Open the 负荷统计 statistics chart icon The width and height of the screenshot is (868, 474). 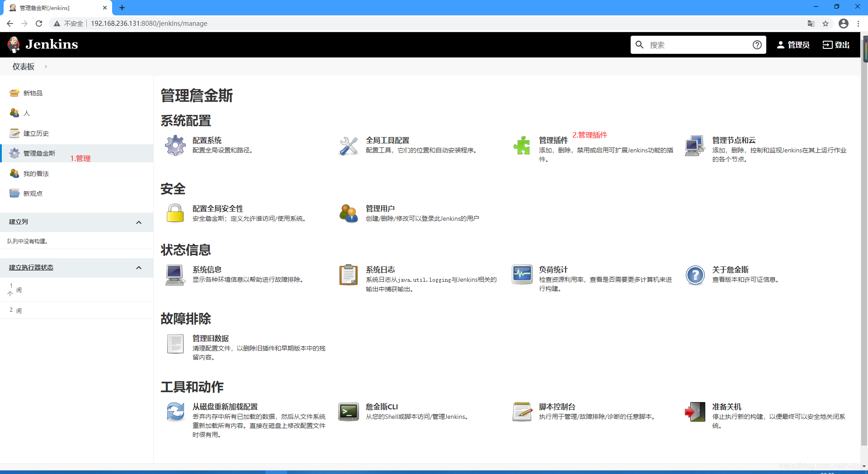[522, 275]
